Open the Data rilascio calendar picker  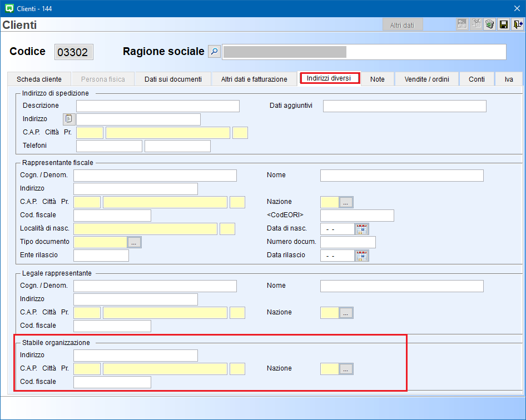click(362, 256)
